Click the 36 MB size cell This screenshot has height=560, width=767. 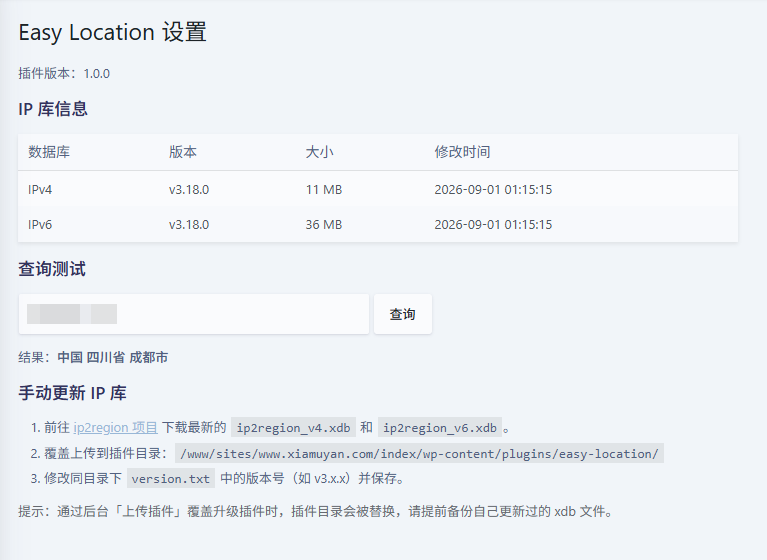coord(324,224)
